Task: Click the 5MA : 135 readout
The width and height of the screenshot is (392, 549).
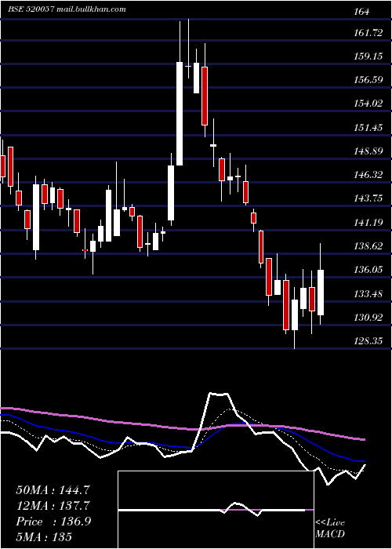Action: (x=44, y=536)
